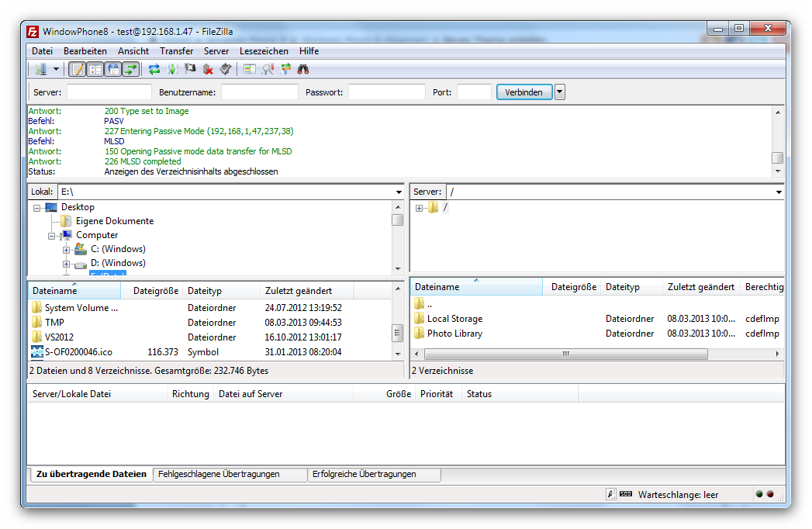Switch to Zu übertragende Dateien tab
This screenshot has height=529, width=812.
pos(92,474)
